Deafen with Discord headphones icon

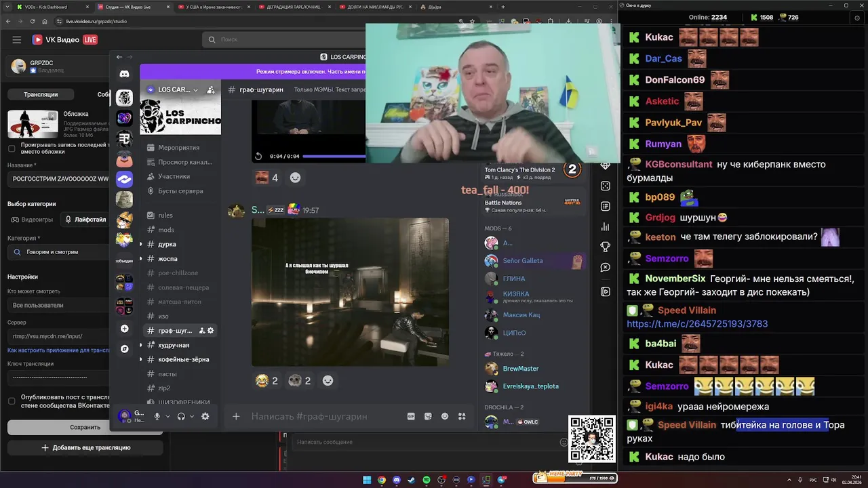point(181,416)
